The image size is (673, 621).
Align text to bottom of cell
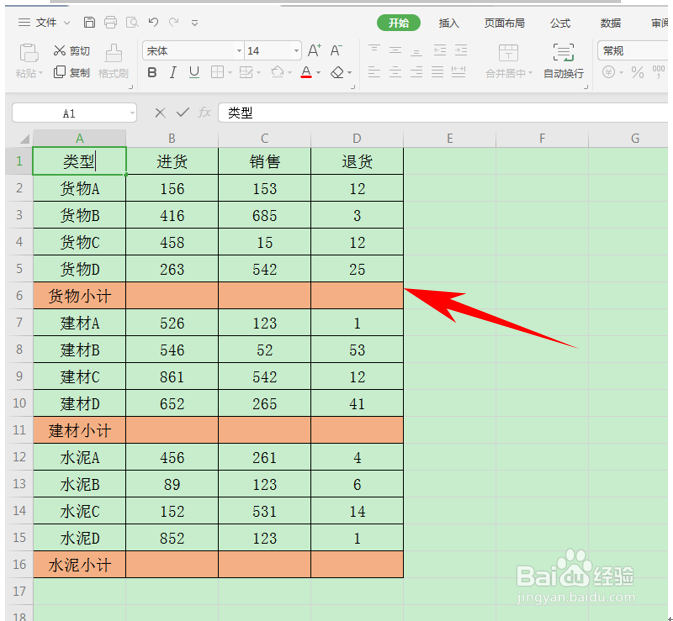(x=416, y=51)
